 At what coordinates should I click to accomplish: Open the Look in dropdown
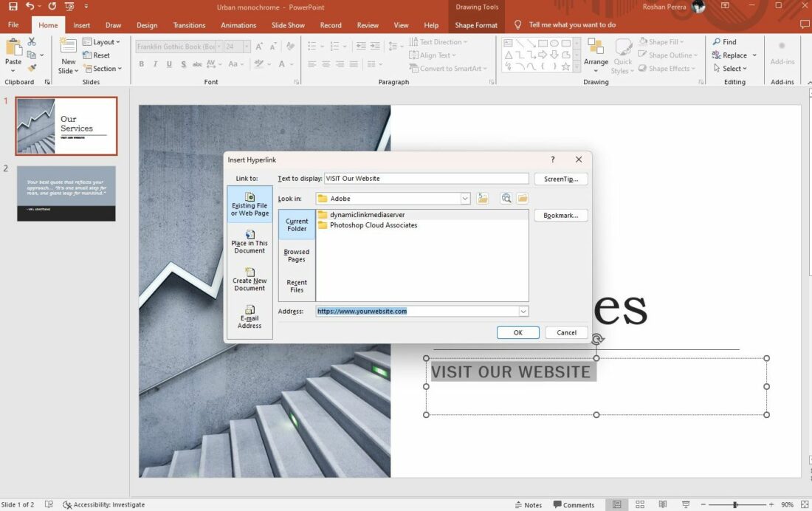pyautogui.click(x=465, y=198)
